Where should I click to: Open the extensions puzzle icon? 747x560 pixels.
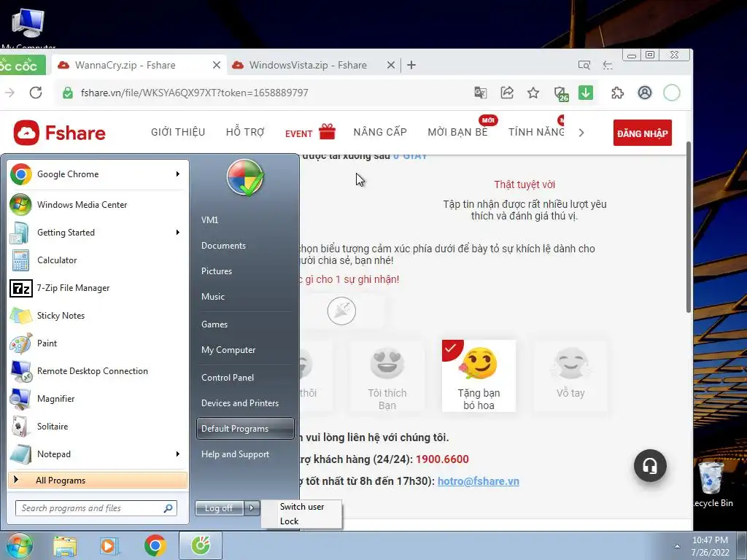coord(617,93)
